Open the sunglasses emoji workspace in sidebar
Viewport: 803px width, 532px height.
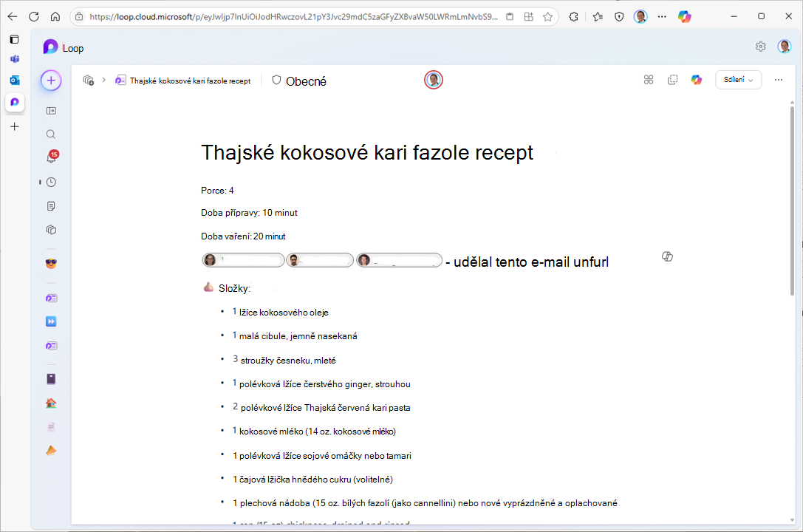tap(50, 263)
